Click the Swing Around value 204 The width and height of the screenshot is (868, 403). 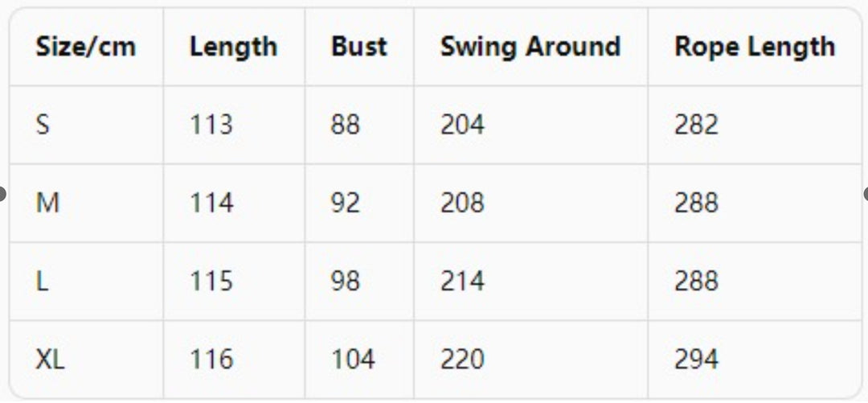(x=462, y=124)
